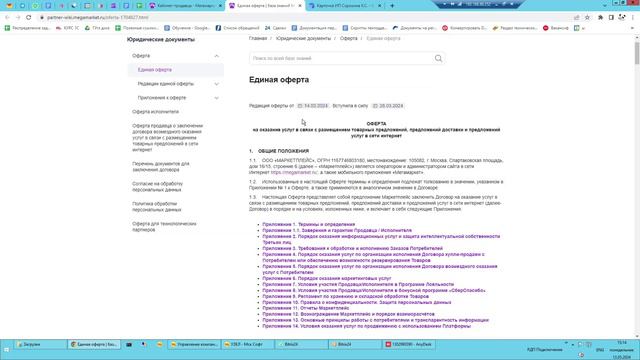Go to 'Оферта' breadcrumb link
Screen dimensions: 640x360
[349, 38]
